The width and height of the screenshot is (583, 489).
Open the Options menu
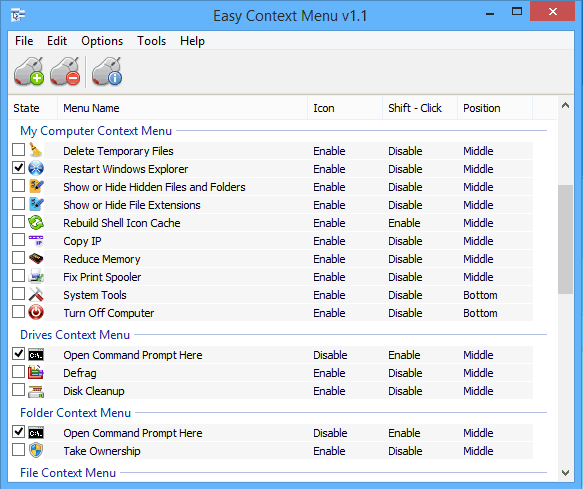(x=102, y=41)
